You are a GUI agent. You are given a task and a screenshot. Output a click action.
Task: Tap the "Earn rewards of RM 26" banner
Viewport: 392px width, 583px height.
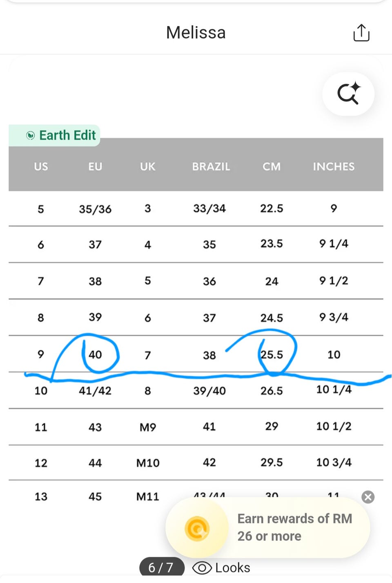click(x=294, y=527)
